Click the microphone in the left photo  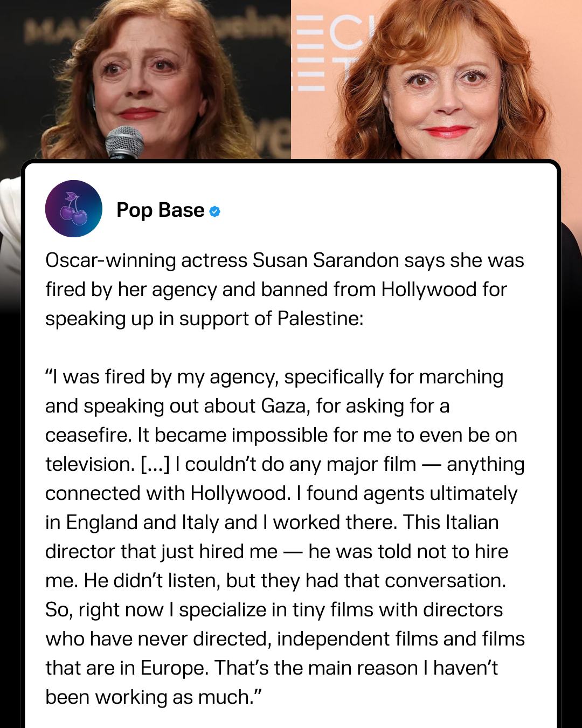coord(124,142)
